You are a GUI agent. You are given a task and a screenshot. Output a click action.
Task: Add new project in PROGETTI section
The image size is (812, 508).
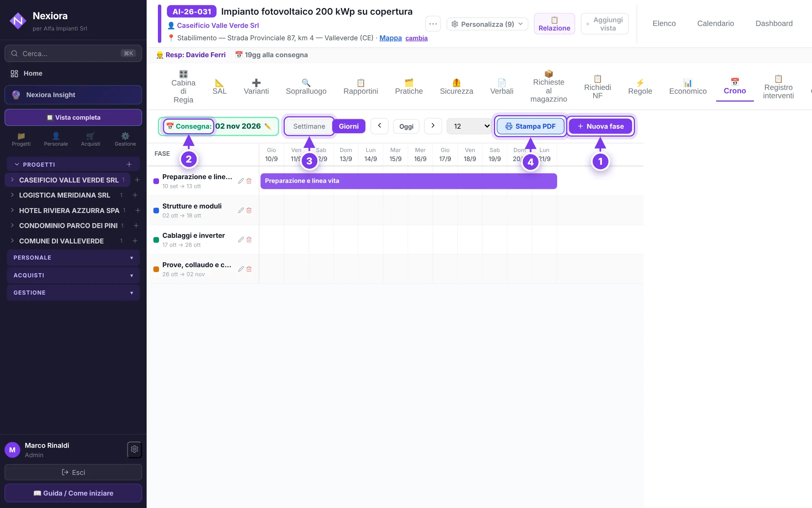pos(129,164)
